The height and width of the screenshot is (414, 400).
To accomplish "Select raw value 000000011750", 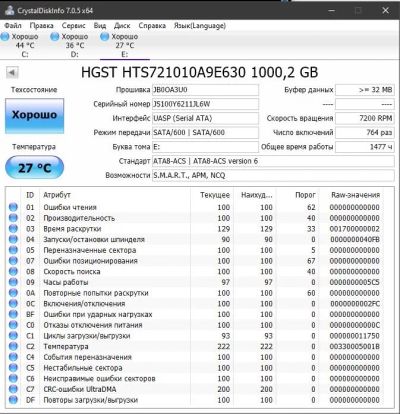I will coord(355,336).
